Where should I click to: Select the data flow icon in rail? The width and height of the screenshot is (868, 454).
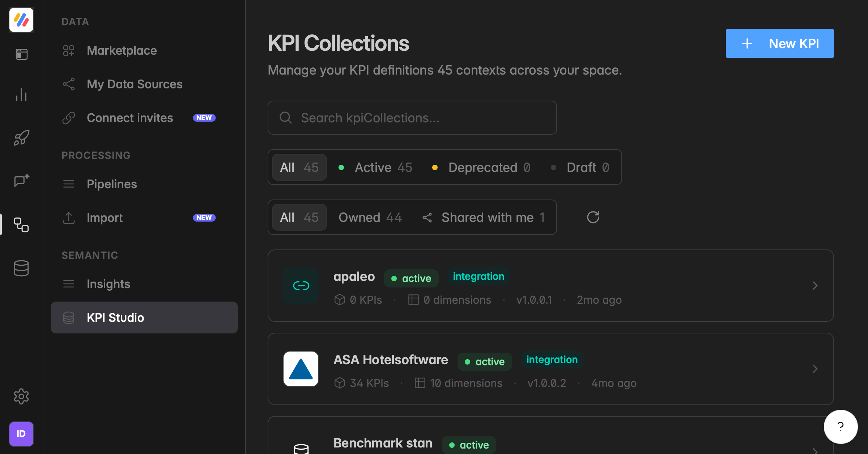pyautogui.click(x=21, y=225)
